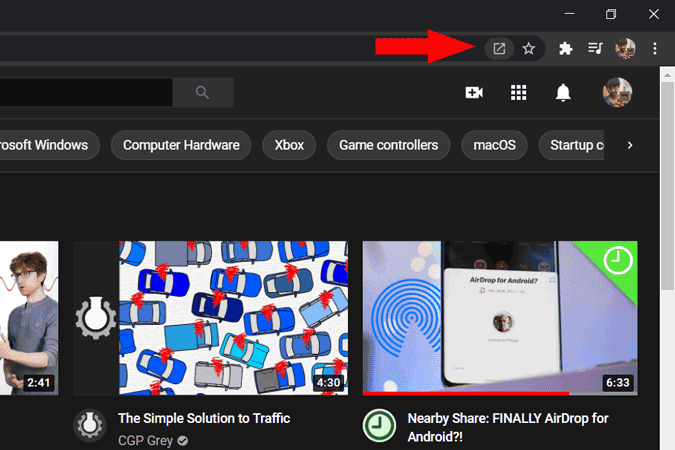Open YouTube notifications bell
This screenshot has height=450, width=675.
click(x=563, y=93)
